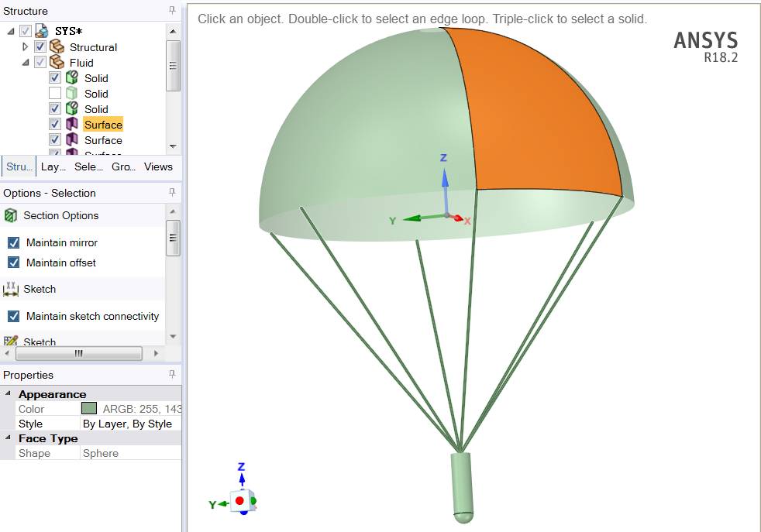Disable Maintain mirror option
This screenshot has width=761, height=532.
click(14, 242)
